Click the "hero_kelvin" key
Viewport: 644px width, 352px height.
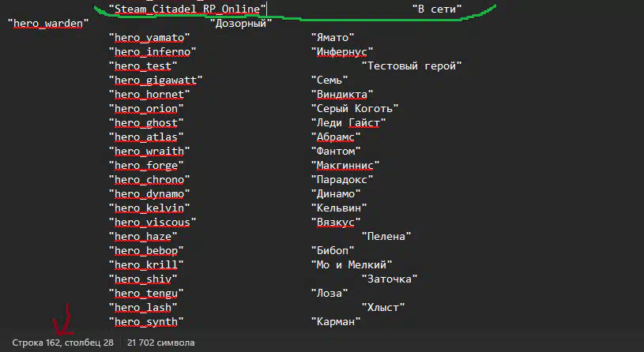click(x=149, y=208)
